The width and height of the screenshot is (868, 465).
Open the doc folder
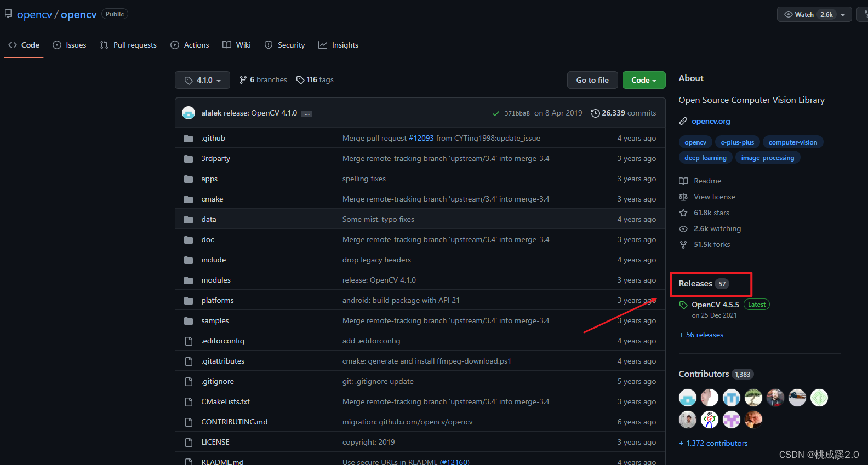coord(208,240)
